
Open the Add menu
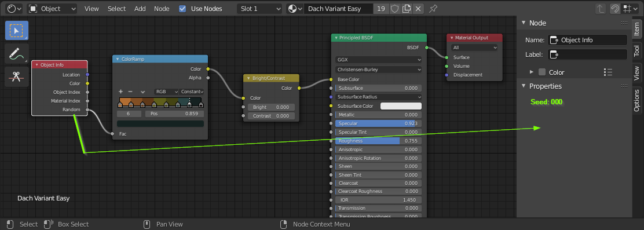pyautogui.click(x=140, y=9)
